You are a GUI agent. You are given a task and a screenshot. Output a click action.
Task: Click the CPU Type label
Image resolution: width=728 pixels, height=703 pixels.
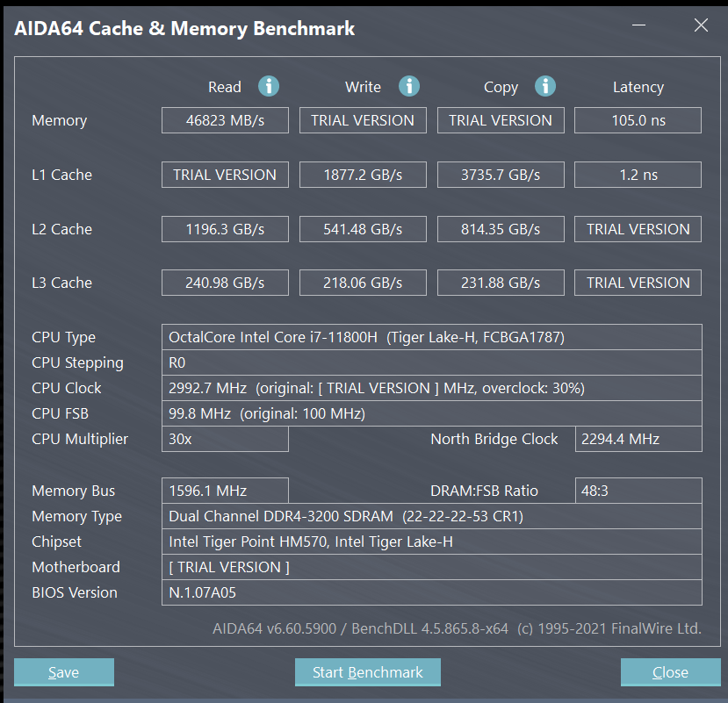point(63,338)
